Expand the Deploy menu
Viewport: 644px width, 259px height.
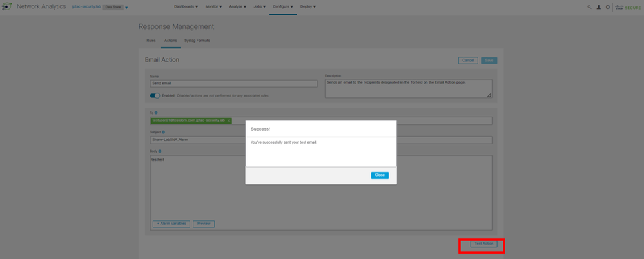[x=308, y=7]
